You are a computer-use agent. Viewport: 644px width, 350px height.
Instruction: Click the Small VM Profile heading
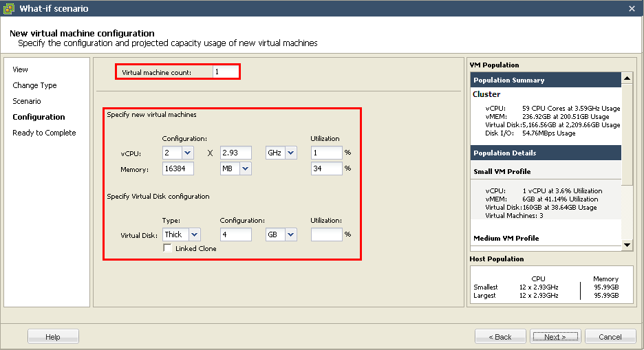502,171
